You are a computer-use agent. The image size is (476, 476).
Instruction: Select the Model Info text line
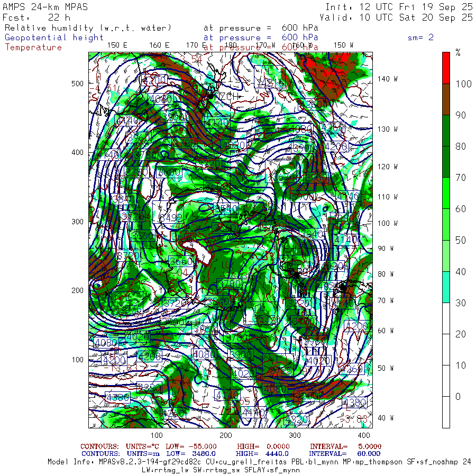(x=259, y=462)
